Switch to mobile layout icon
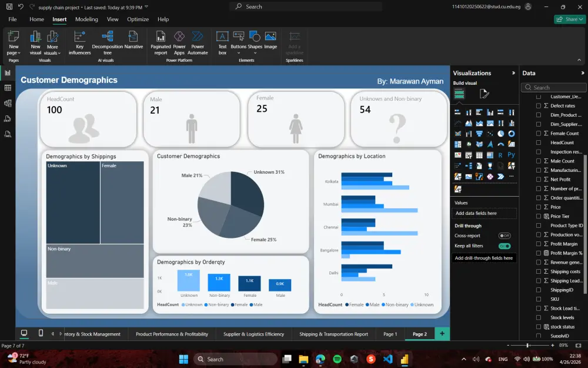The height and width of the screenshot is (368, 588). (41, 333)
